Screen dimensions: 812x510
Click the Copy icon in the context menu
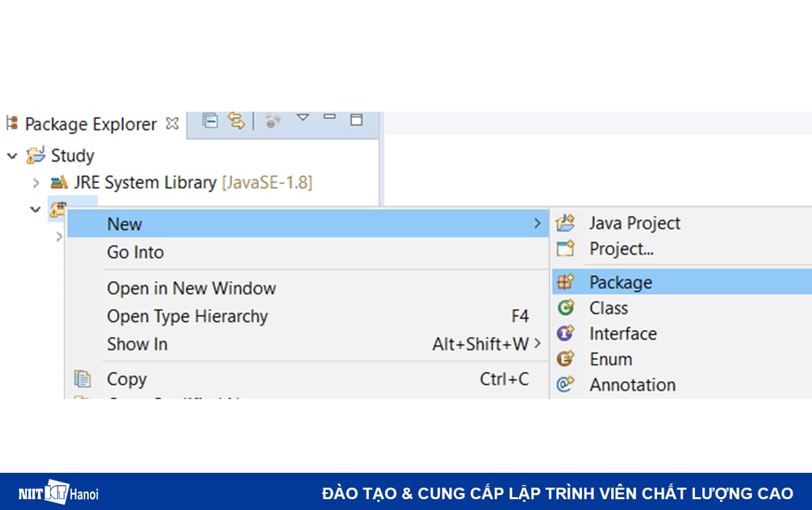pyautogui.click(x=83, y=379)
